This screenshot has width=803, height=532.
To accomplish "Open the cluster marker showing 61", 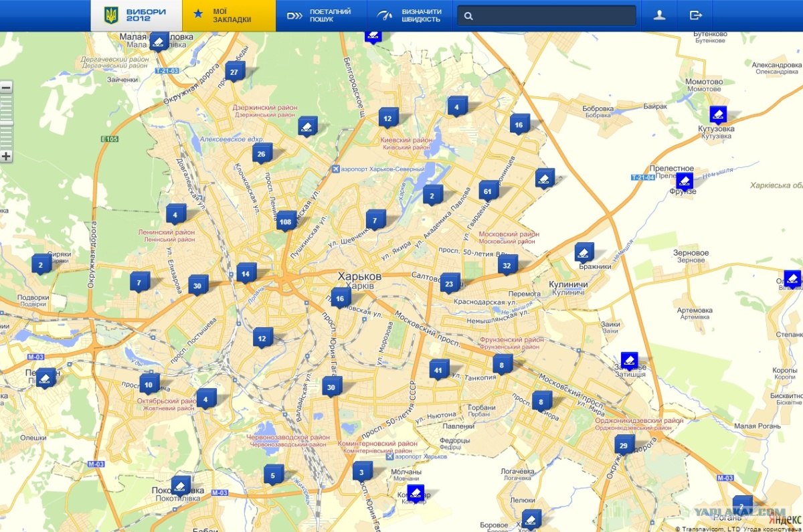I will coord(488,191).
